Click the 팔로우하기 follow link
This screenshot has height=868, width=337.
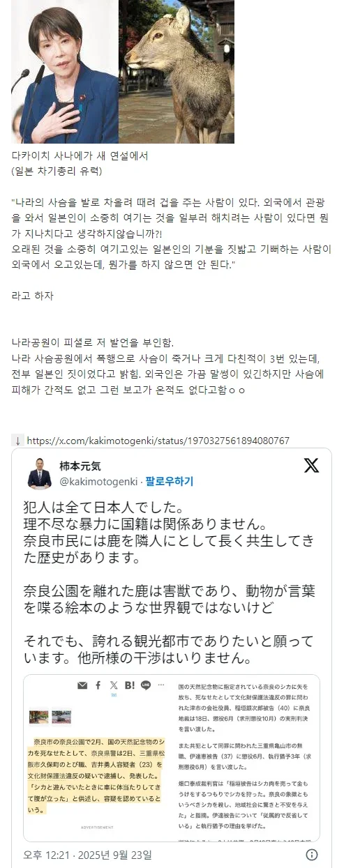coord(169,482)
